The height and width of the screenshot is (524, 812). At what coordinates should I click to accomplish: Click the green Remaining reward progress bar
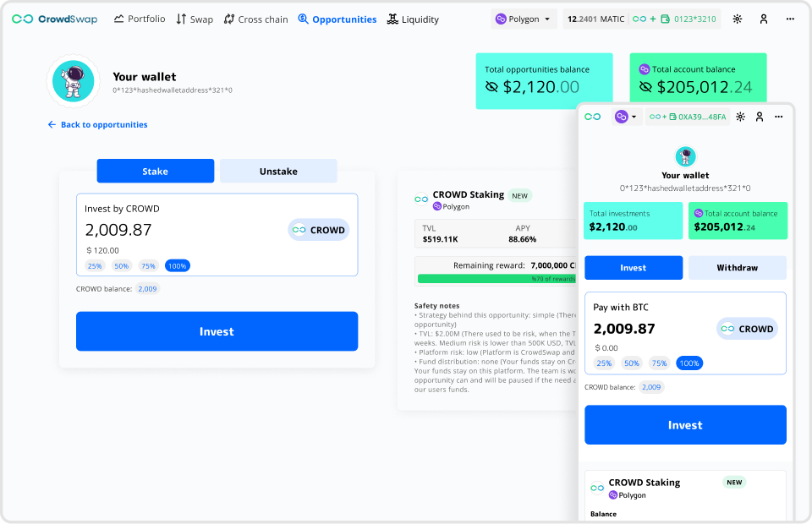(495, 278)
